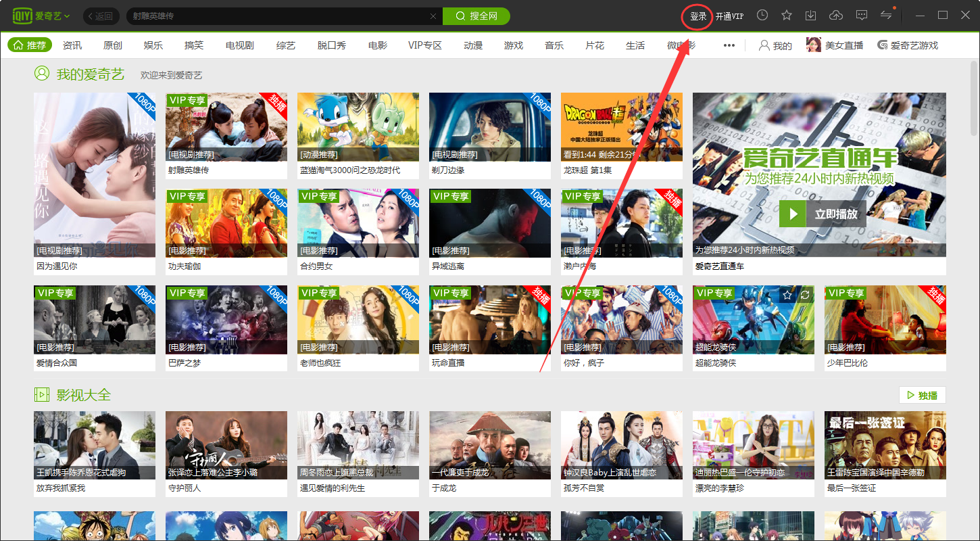Select the 推荐 home tab
The width and height of the screenshot is (980, 541).
click(x=30, y=45)
